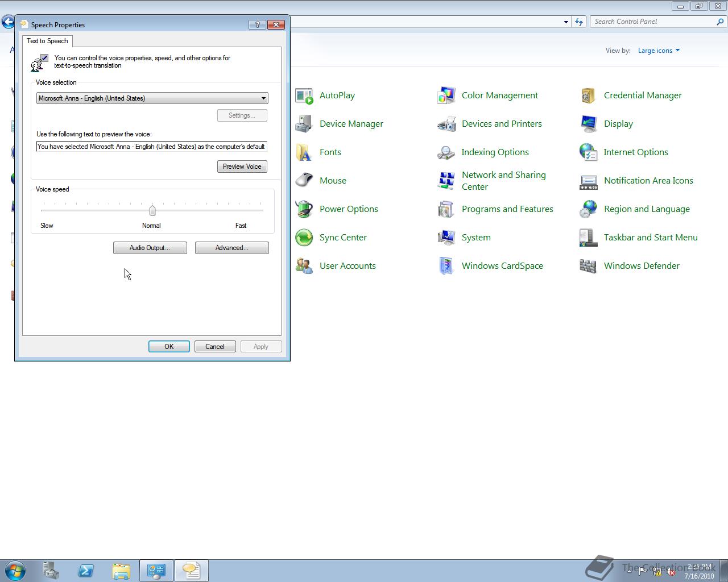Click the search magnifier icon

tap(721, 22)
